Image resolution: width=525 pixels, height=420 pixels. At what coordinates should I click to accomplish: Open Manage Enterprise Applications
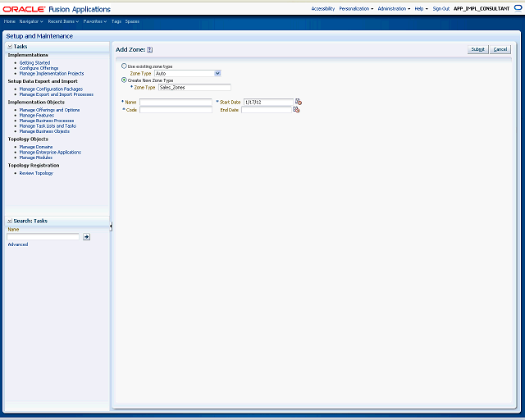click(x=50, y=152)
